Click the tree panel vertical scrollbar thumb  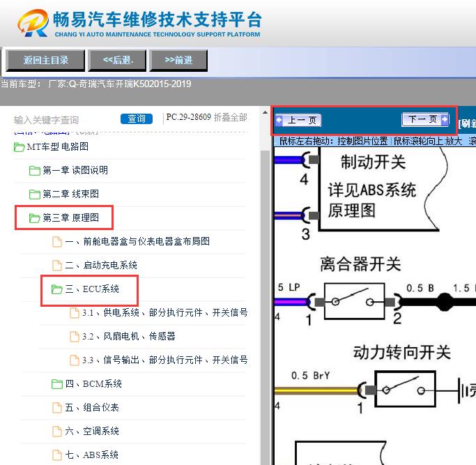tap(265, 307)
